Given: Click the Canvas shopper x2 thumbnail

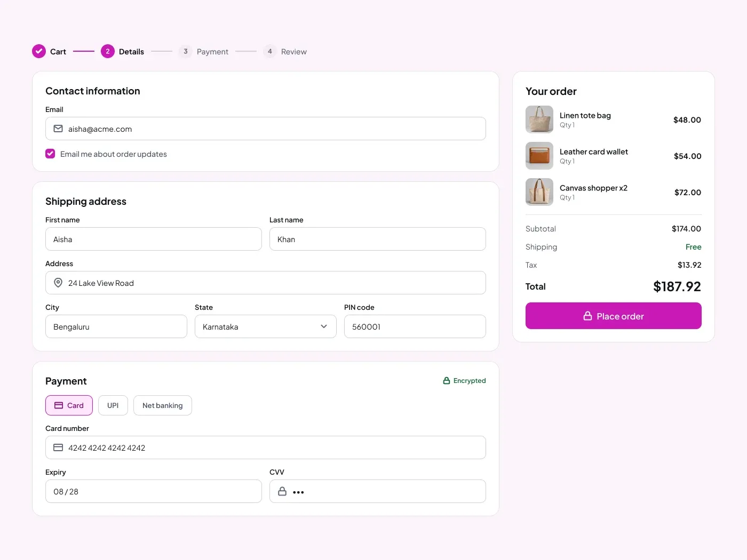Looking at the screenshot, I should coord(539,192).
